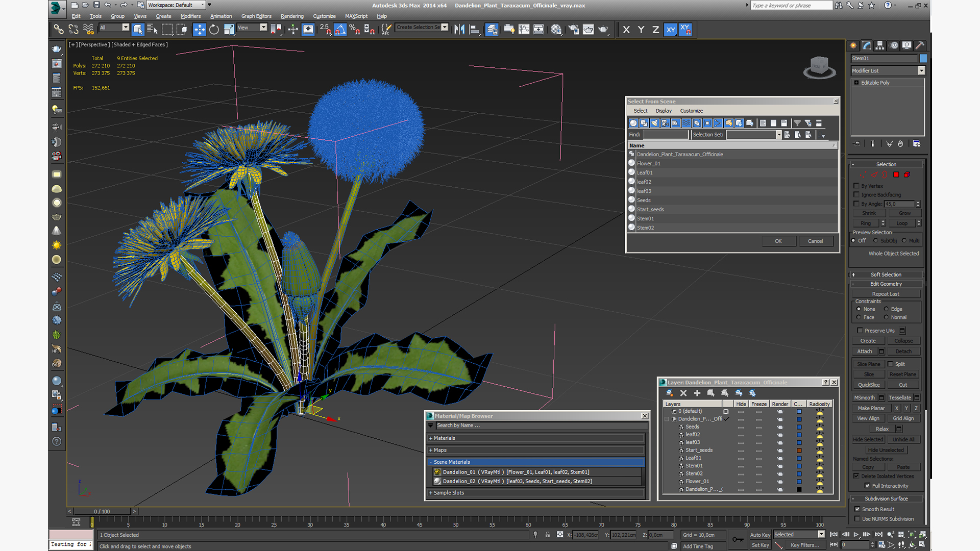Activate the Select and Scale tool
The height and width of the screenshot is (551, 980).
tap(229, 30)
